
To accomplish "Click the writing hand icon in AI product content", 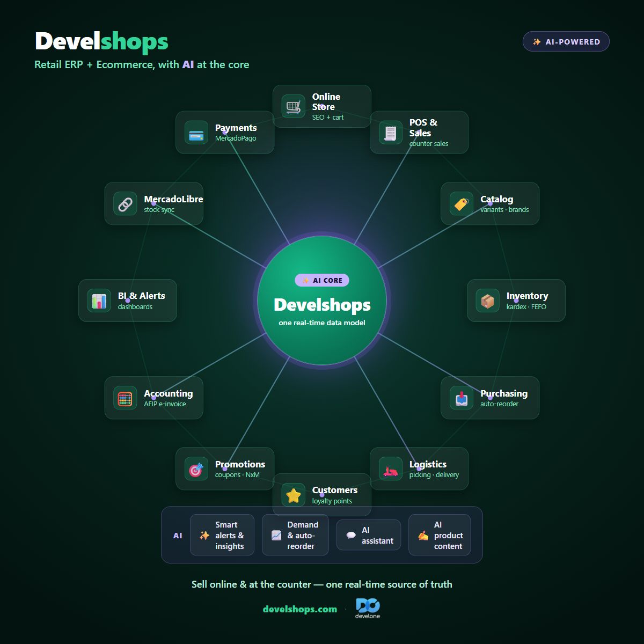I will (423, 535).
